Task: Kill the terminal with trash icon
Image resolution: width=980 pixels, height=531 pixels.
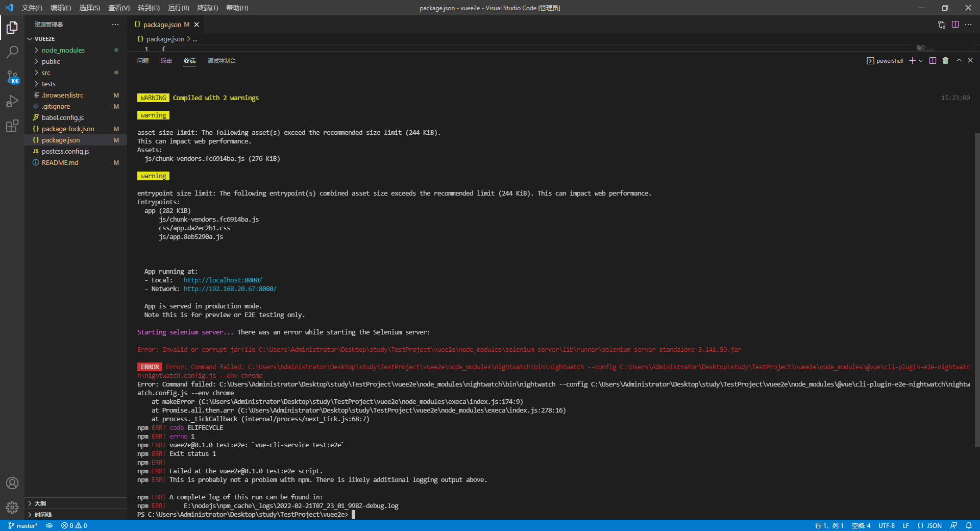Action: 945,61
